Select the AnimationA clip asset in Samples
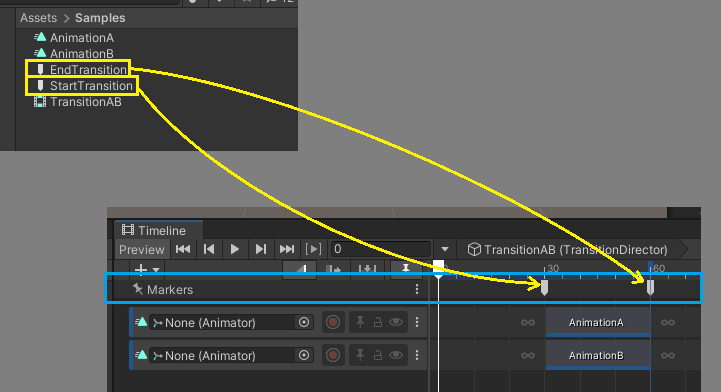The height and width of the screenshot is (392, 721). pos(74,37)
